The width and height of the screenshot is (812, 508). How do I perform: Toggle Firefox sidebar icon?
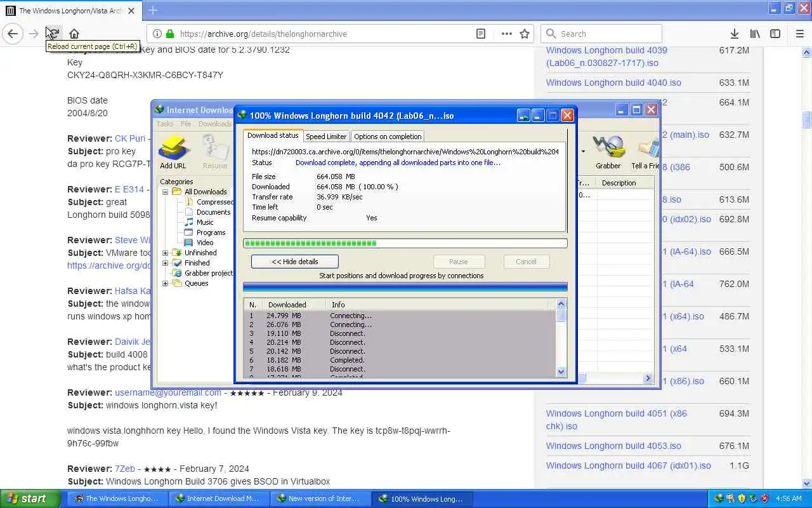[775, 34]
